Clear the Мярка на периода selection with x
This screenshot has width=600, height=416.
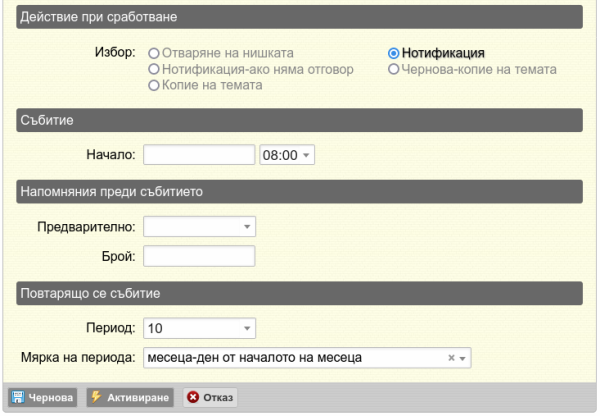coord(452,357)
